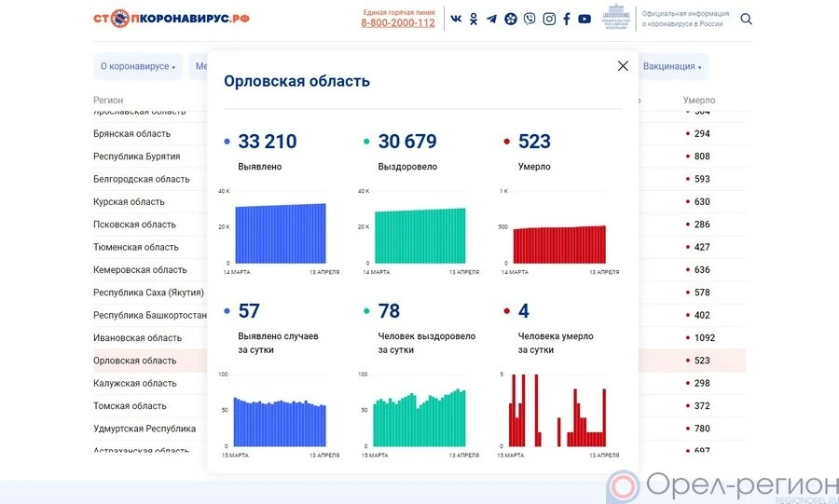Open the Odnoklassniki icon in header
The width and height of the screenshot is (839, 504).
[x=474, y=19]
